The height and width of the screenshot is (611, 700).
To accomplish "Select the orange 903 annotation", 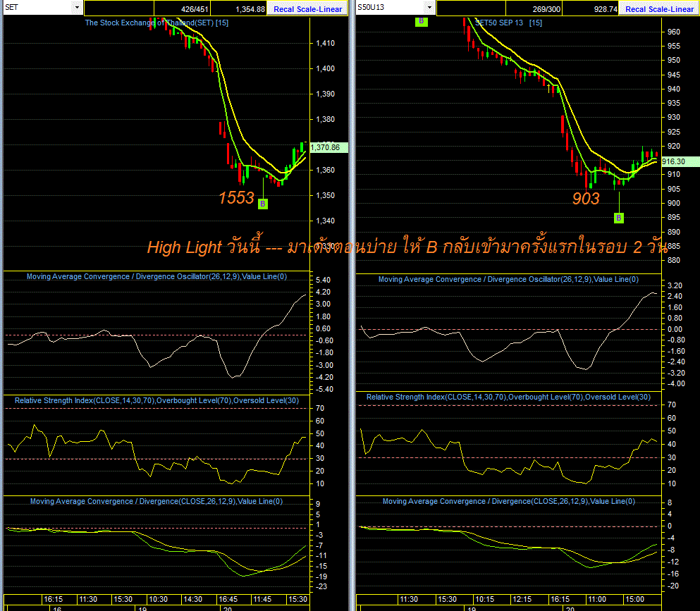I will click(586, 199).
